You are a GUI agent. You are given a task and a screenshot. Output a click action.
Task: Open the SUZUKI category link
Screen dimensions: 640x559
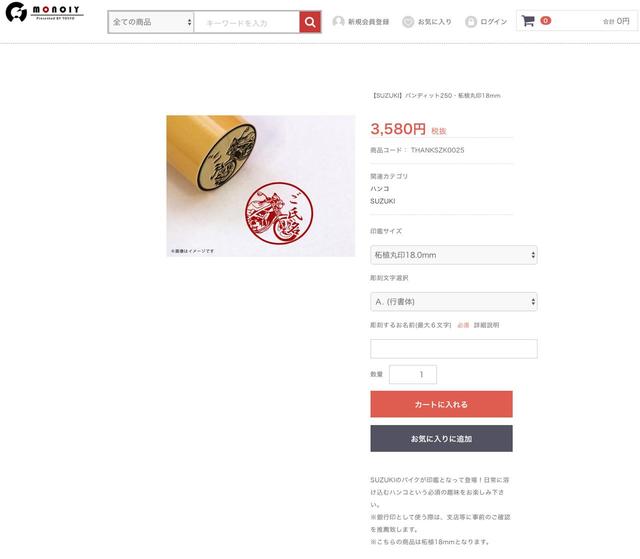382,201
